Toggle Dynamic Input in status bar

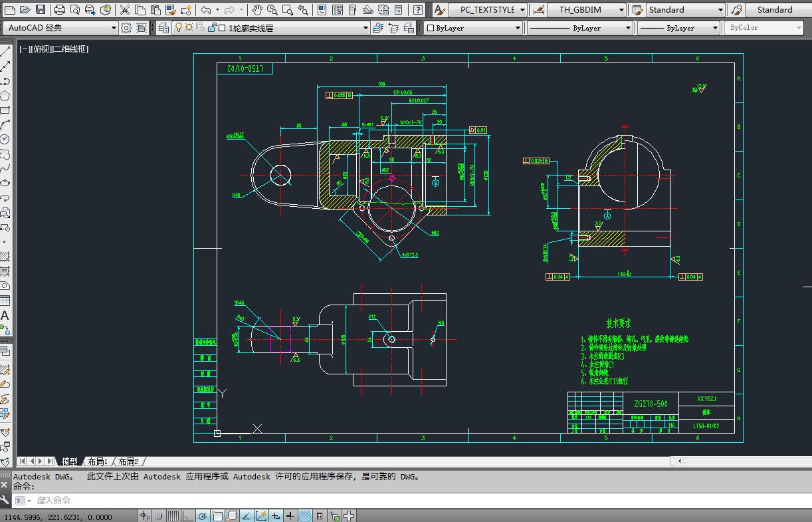coord(275,515)
